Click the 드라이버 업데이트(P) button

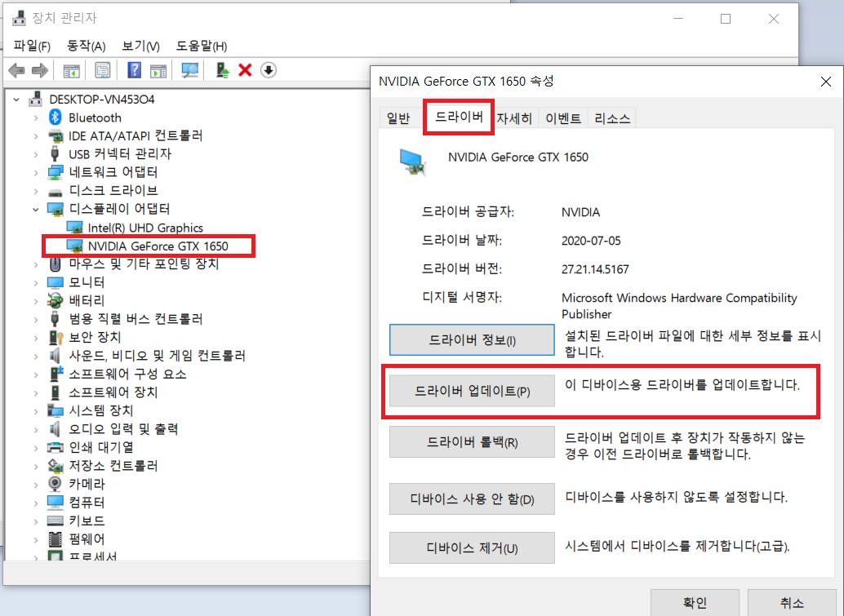click(472, 391)
